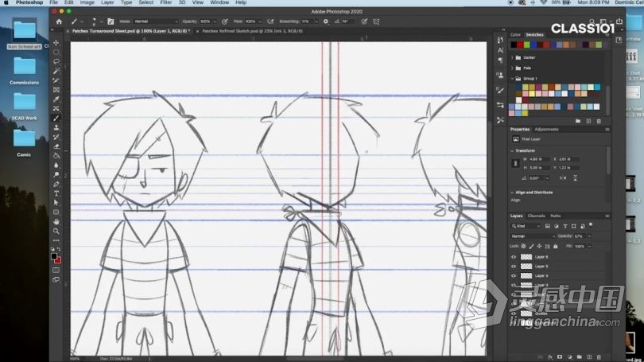Image resolution: width=644 pixels, height=362 pixels.
Task: Select red recent swatch
Action: 521,45
